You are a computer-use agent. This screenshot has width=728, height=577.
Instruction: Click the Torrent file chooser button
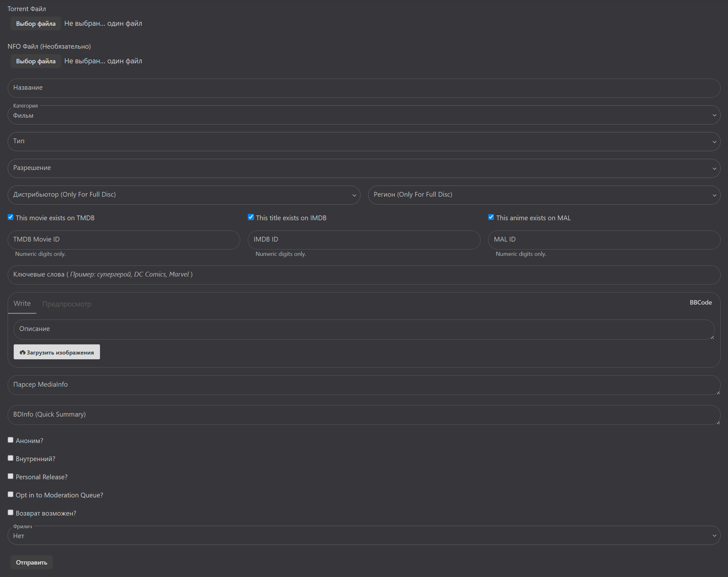coord(35,24)
